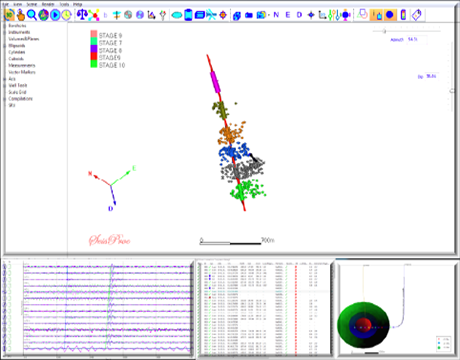Toggle the highlighted blue circle toolbar button
This screenshot has height=360, width=460.
pyautogui.click(x=390, y=15)
